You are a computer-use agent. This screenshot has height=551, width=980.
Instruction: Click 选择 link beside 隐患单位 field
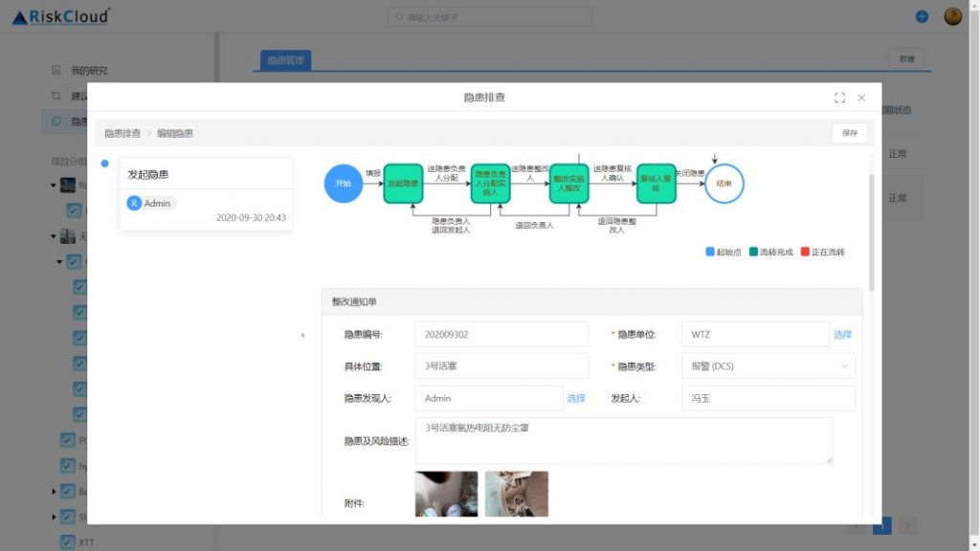click(x=842, y=335)
